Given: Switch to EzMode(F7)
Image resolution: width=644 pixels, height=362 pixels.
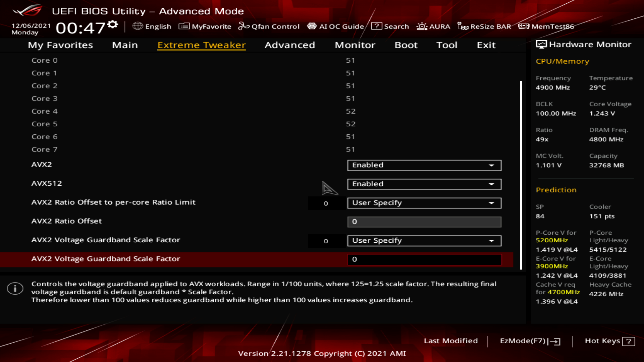Looking at the screenshot, I should point(530,341).
